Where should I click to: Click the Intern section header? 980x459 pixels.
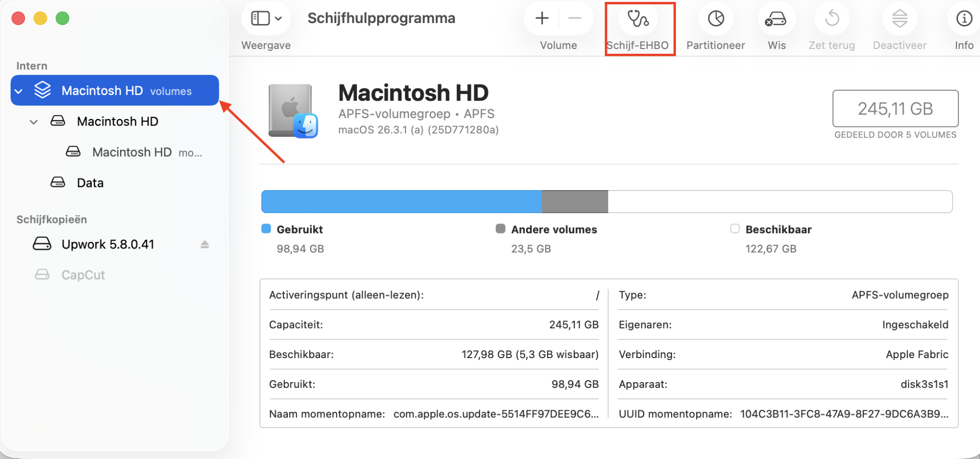point(32,66)
